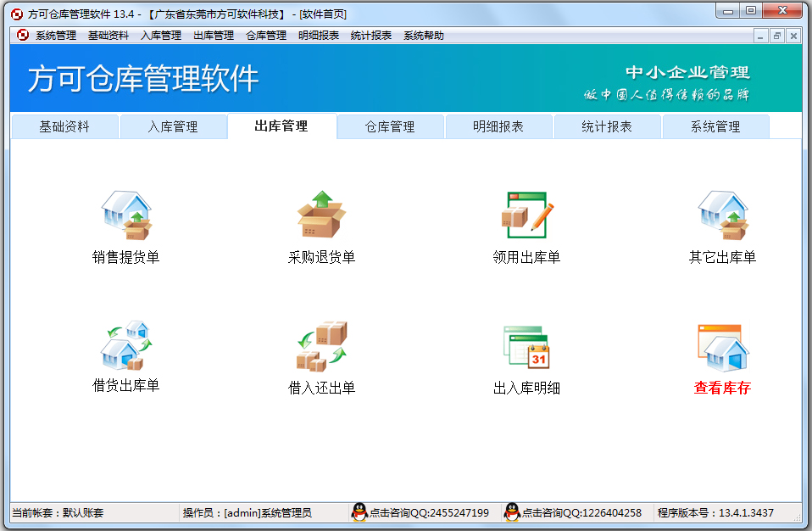812x531 pixels.
Task: Open the 其它出库单 icon
Action: tap(722, 215)
